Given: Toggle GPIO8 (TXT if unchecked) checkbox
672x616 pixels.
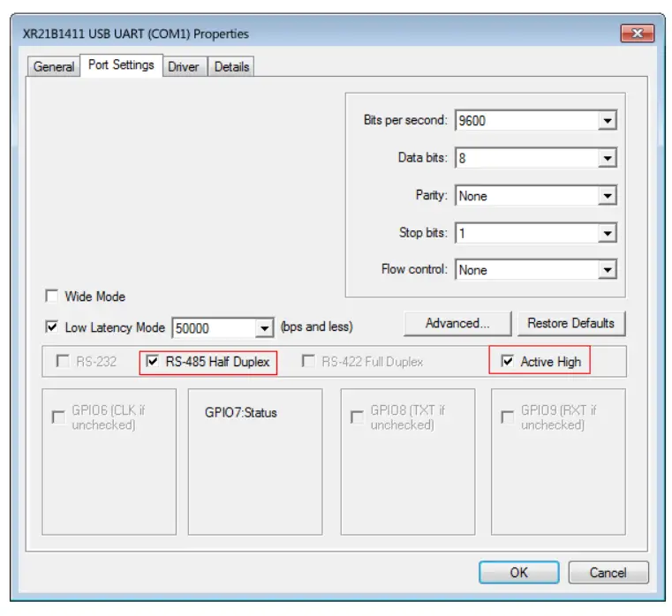Looking at the screenshot, I should pyautogui.click(x=357, y=417).
